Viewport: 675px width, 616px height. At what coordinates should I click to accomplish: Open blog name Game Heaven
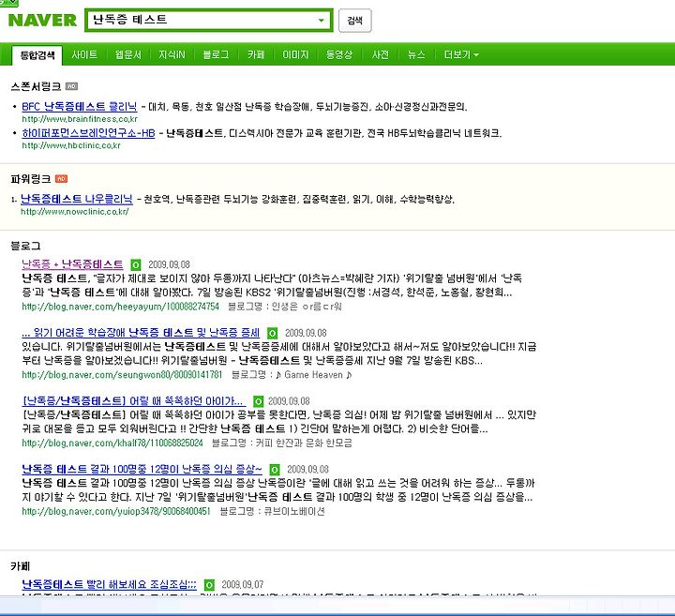point(313,375)
